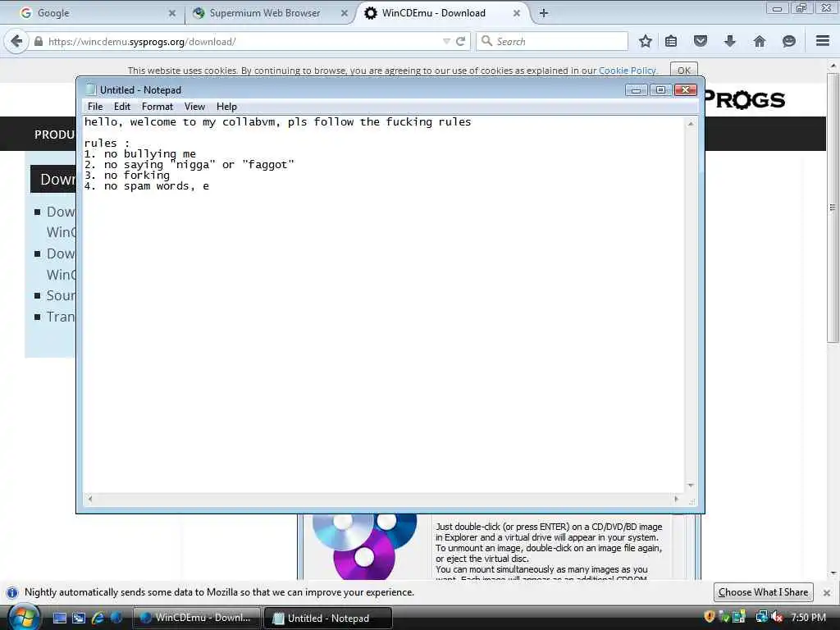Click the muted volume tray icon
Screen dimensions: 840x630
point(777,617)
